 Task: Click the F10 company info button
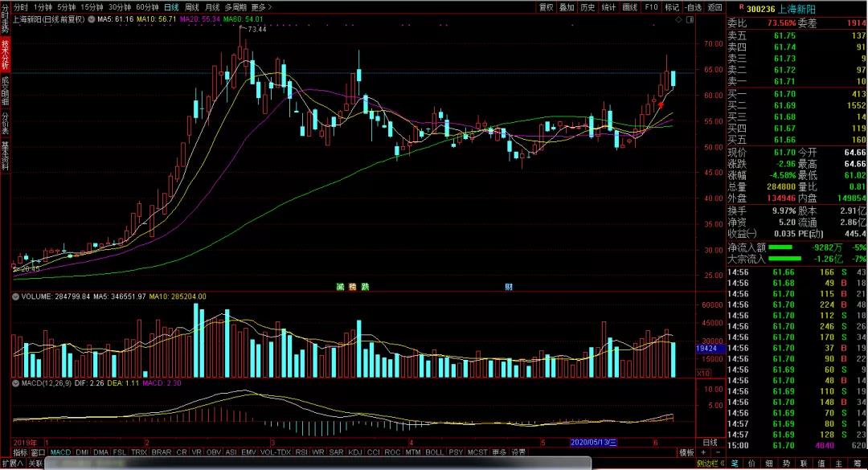(651, 7)
